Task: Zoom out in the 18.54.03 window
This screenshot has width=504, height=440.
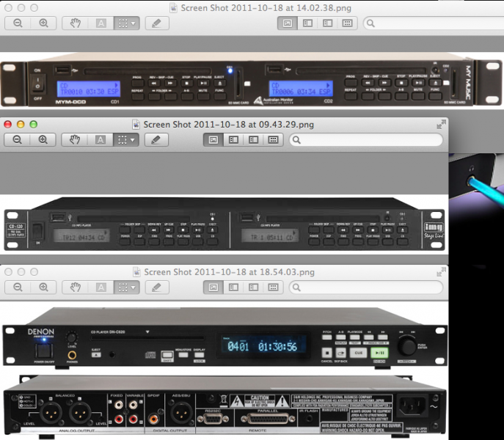Action: 18,287
